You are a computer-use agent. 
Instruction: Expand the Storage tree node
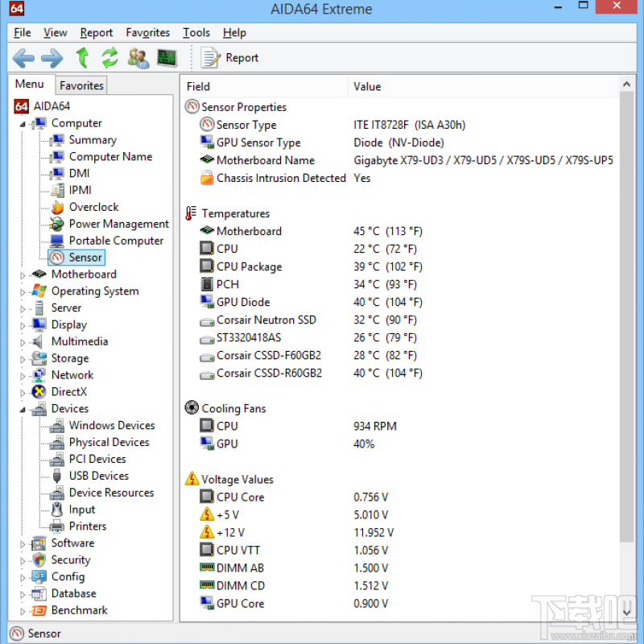[x=23, y=359]
